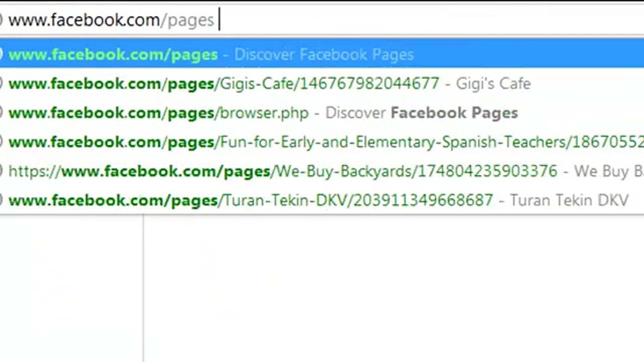Click the Discover Facebook Pages description text
Image resolution: width=644 pixels, height=362 pixels.
324,54
